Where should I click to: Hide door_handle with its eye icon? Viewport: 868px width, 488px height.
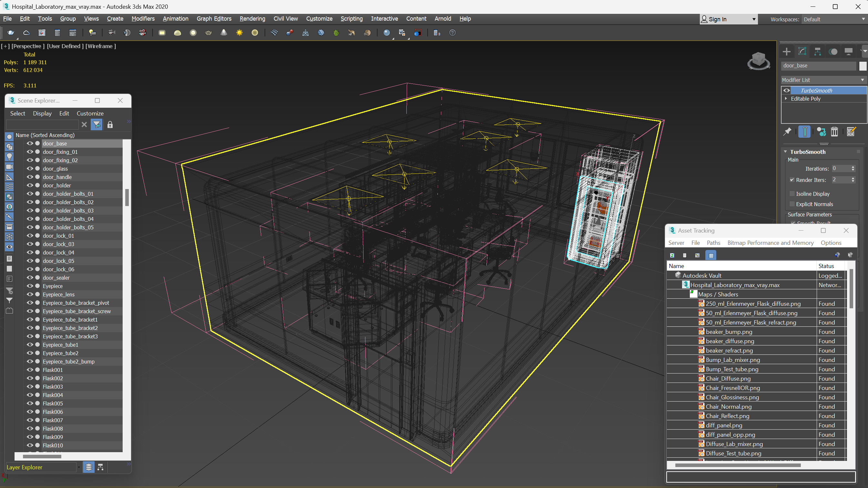[x=30, y=177]
